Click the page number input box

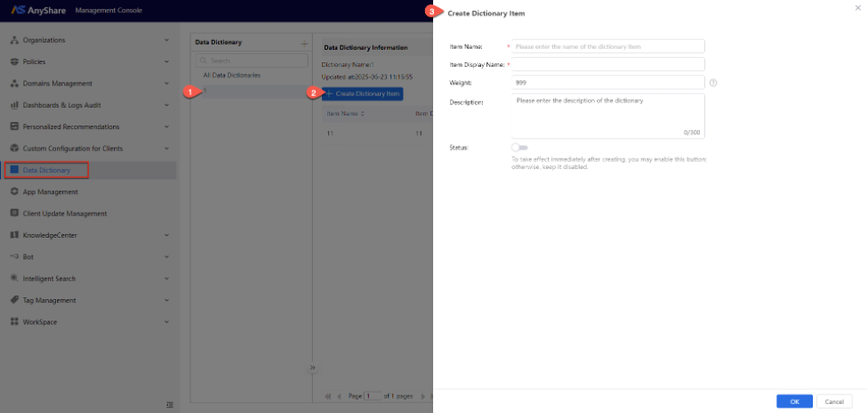tap(374, 396)
